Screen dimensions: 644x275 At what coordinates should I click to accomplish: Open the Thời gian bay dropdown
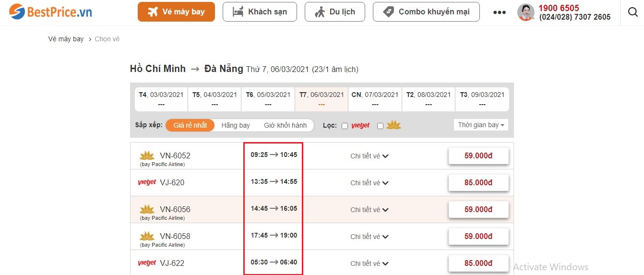click(x=481, y=125)
